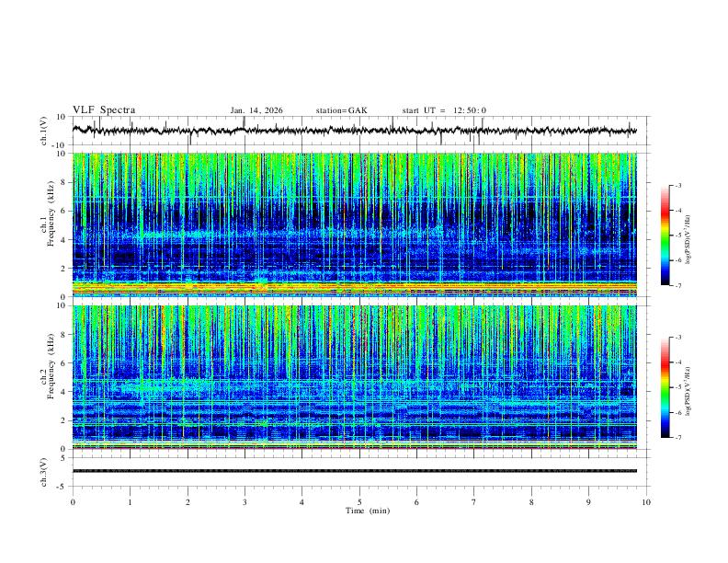Click the ch.2 "Frequency (kHz)" axis label

click(51, 366)
